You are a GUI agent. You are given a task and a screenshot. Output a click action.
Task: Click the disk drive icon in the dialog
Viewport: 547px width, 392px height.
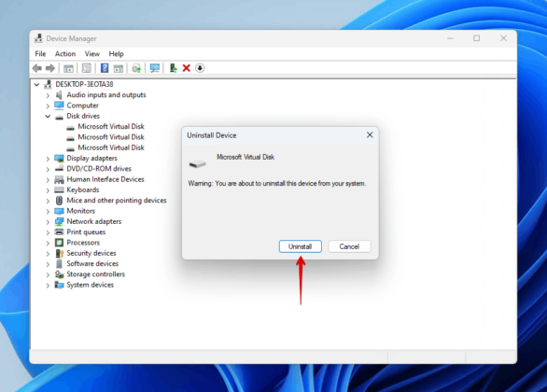coord(198,163)
